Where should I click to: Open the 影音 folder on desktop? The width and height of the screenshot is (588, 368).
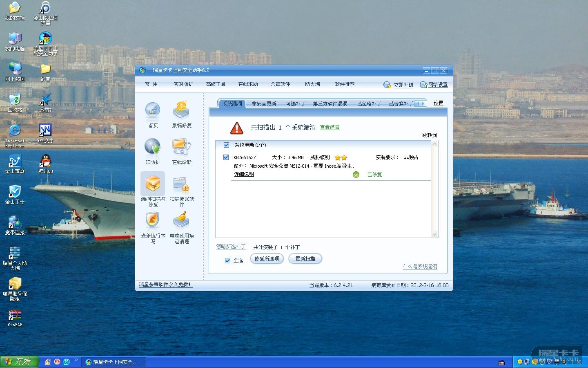pyautogui.click(x=45, y=72)
